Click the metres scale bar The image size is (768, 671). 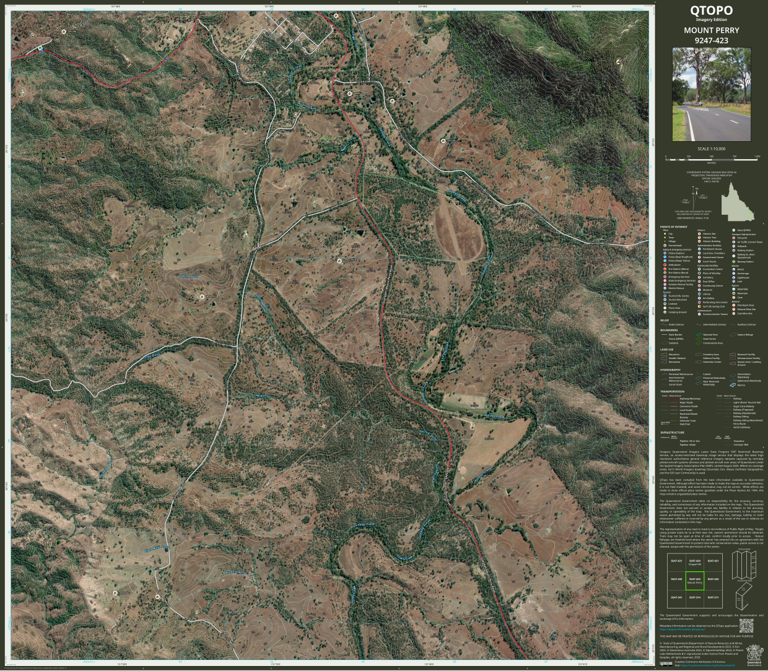click(x=711, y=159)
